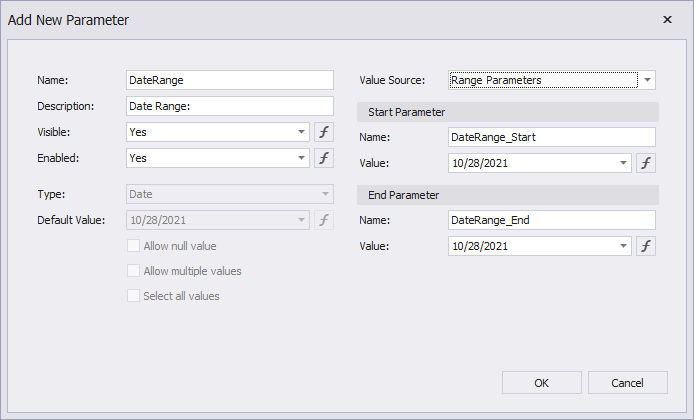The height and width of the screenshot is (420, 694).
Task: Focus the DateRange_End name field
Action: coord(551,220)
